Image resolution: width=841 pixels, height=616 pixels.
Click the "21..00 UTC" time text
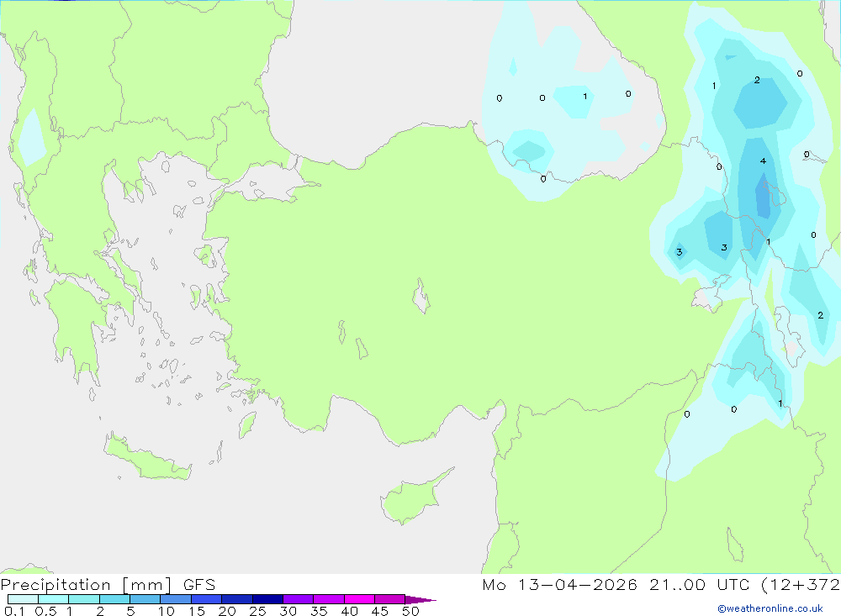[700, 585]
